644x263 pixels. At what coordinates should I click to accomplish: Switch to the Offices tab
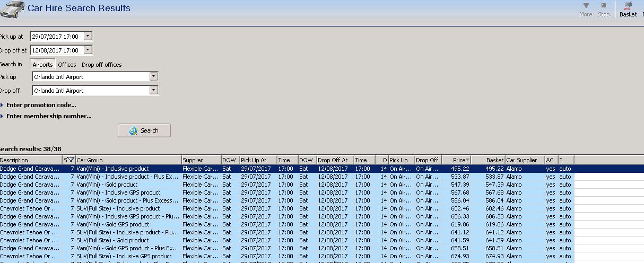click(x=67, y=65)
